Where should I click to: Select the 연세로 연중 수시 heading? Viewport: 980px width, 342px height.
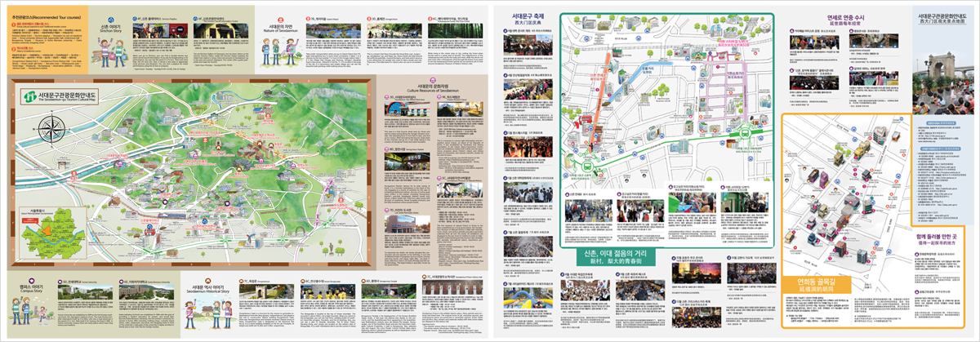click(846, 18)
